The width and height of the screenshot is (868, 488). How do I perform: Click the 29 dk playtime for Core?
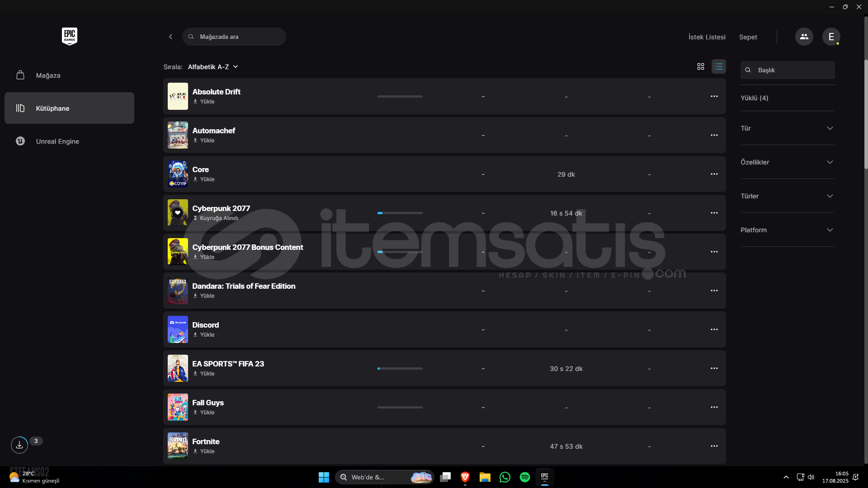point(566,174)
